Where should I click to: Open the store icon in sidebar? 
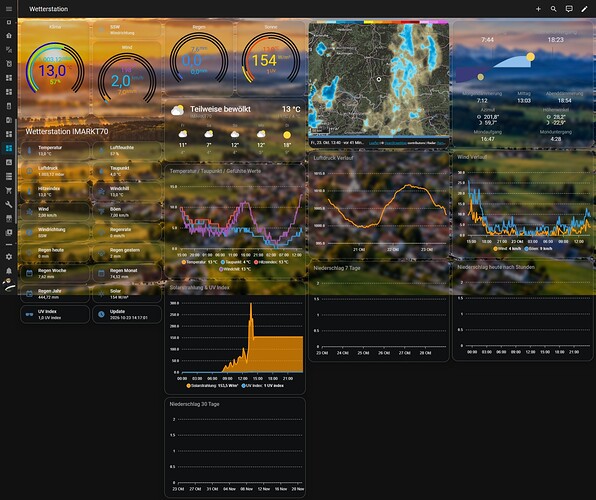coord(9,219)
